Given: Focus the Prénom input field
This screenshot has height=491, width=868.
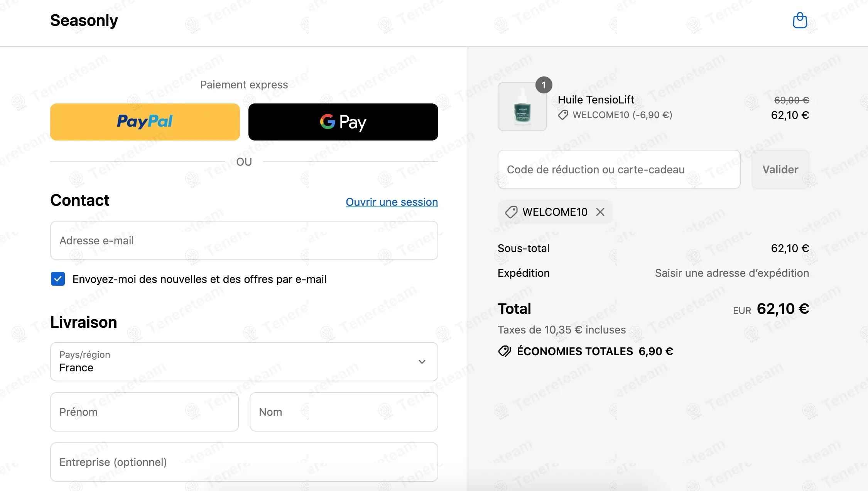Looking at the screenshot, I should [x=145, y=412].
